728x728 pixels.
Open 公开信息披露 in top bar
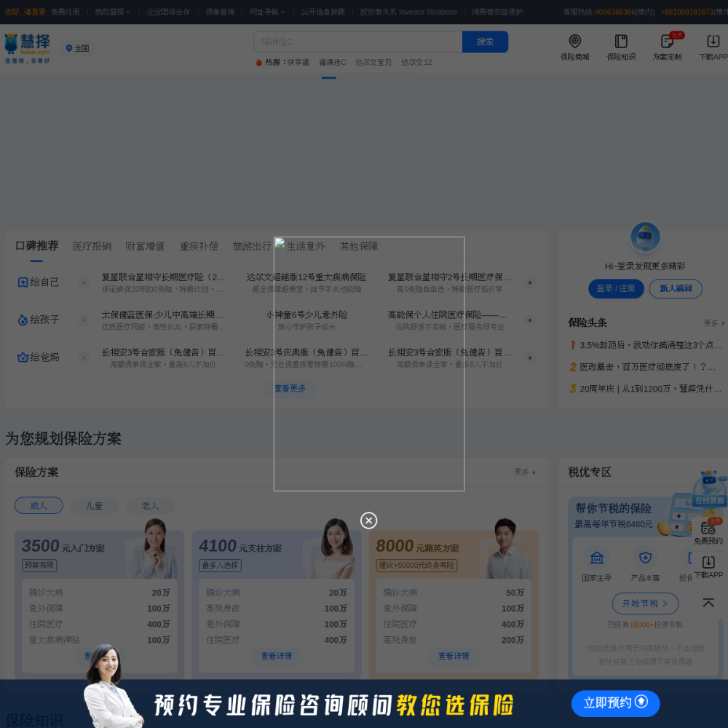(x=323, y=12)
